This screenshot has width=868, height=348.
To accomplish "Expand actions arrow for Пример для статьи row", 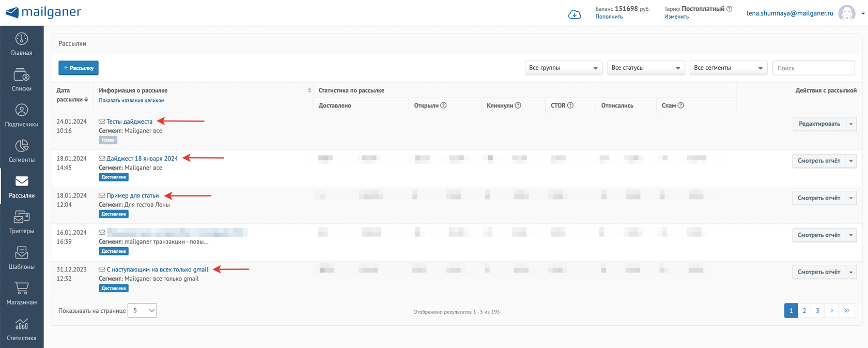I will (851, 198).
